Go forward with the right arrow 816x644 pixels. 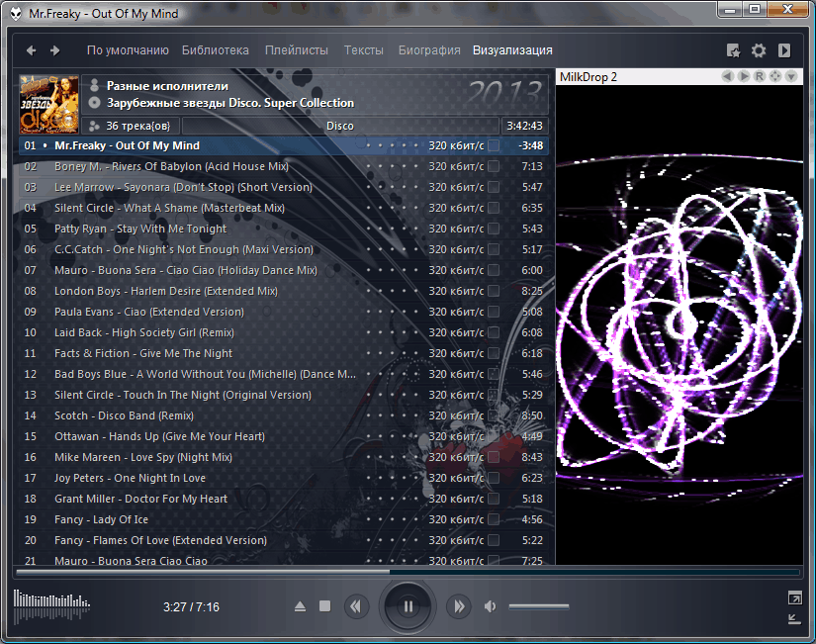pyautogui.click(x=54, y=50)
